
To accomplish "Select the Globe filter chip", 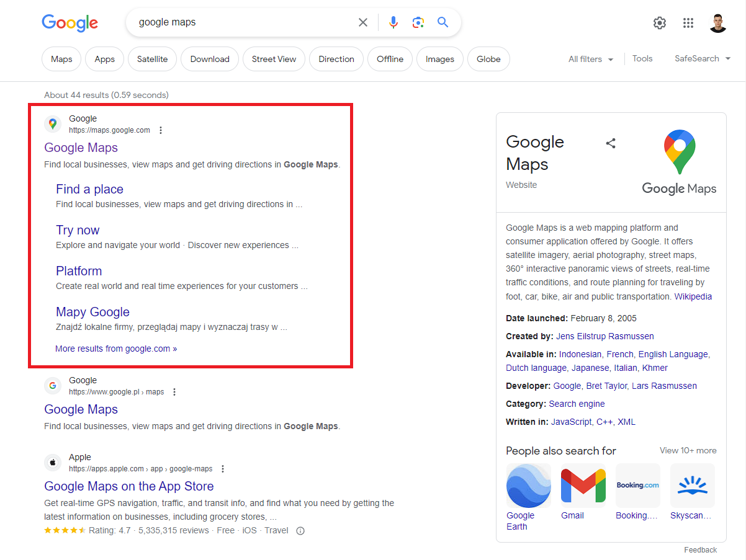I will pyautogui.click(x=488, y=59).
